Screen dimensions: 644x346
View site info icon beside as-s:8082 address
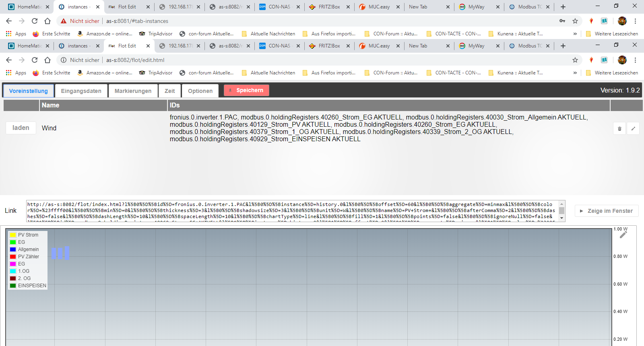tap(64, 60)
